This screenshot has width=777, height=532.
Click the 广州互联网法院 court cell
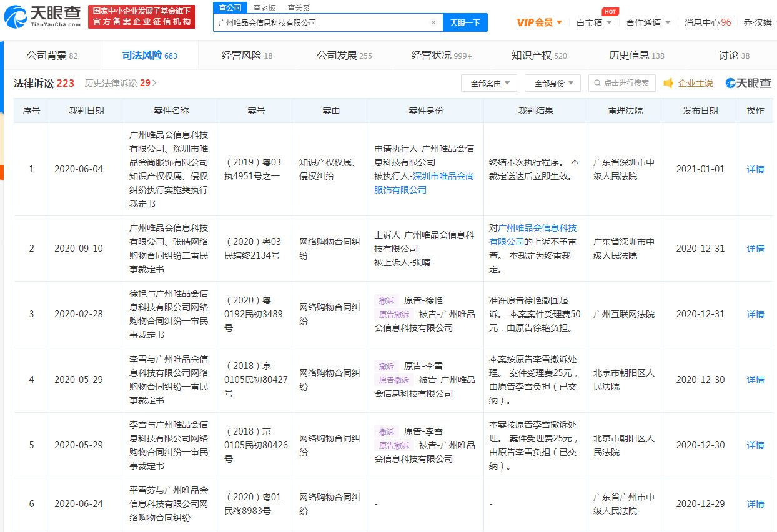pyautogui.click(x=624, y=314)
